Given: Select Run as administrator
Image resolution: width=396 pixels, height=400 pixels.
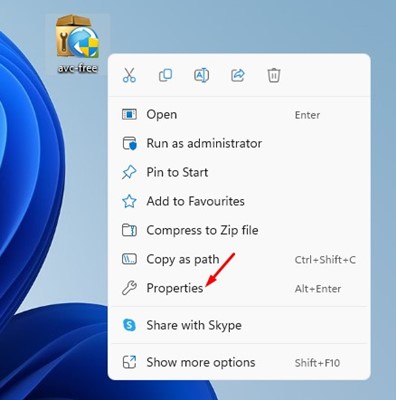Looking at the screenshot, I should (239, 144).
